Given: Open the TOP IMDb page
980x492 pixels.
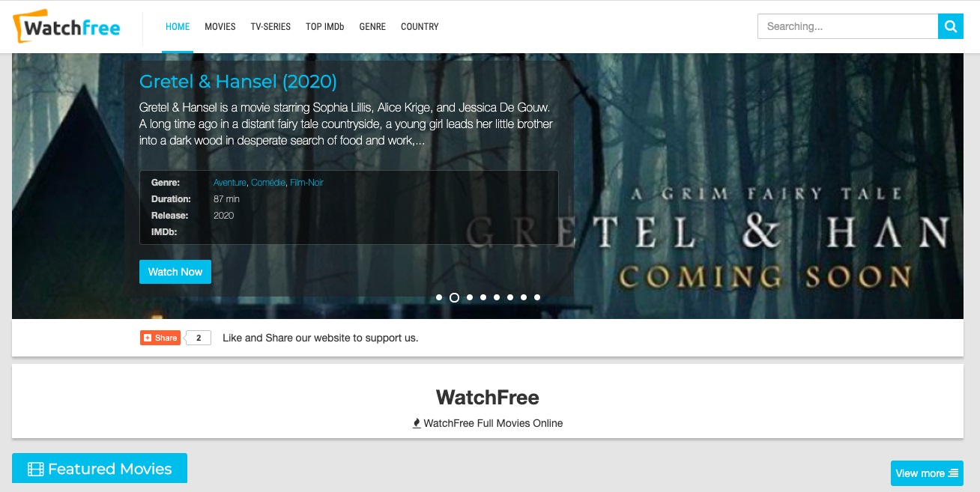Looking at the screenshot, I should 325,27.
